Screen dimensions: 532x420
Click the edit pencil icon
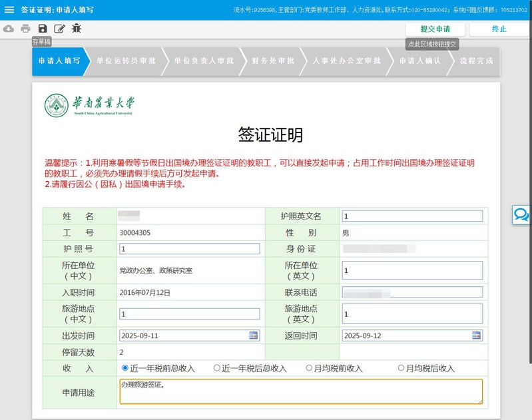click(59, 29)
